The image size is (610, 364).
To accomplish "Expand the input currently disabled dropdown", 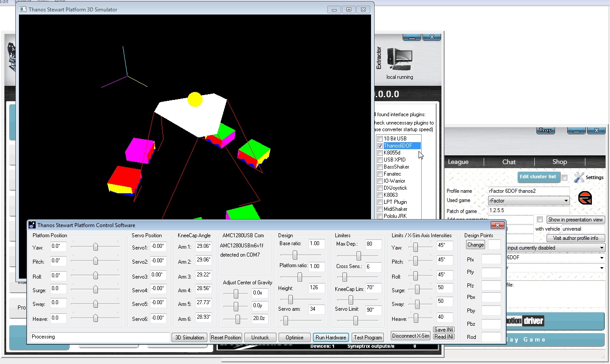I will (x=602, y=247).
